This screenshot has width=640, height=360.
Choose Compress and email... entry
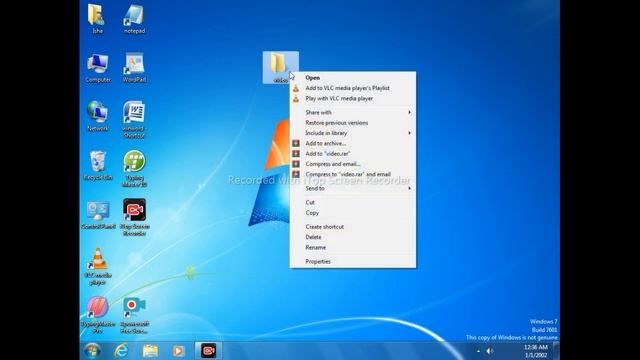353,164
